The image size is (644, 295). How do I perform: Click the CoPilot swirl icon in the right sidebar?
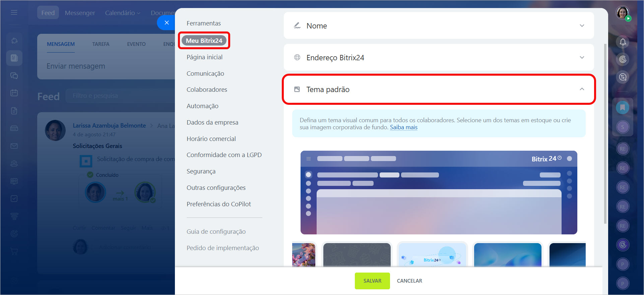[623, 59]
